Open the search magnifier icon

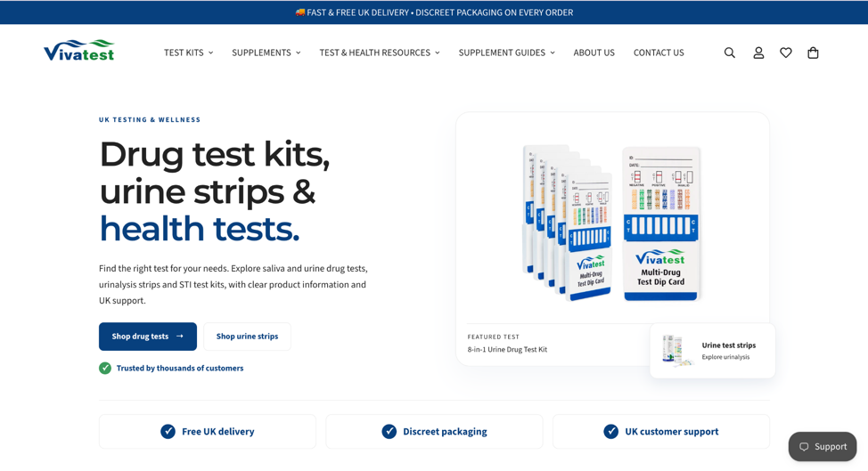pos(730,53)
